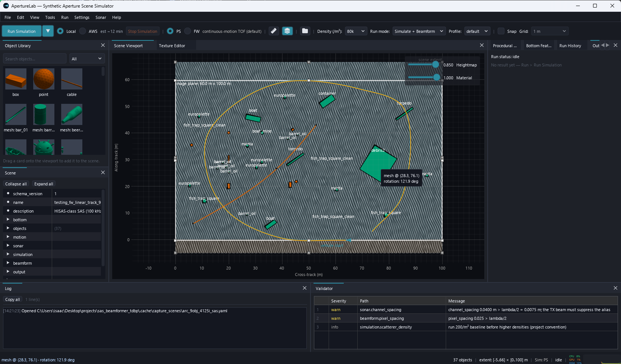Screen dimensions: 621x364
Task: Pick the mesh: barr... barrel object card
Action: 44,118
